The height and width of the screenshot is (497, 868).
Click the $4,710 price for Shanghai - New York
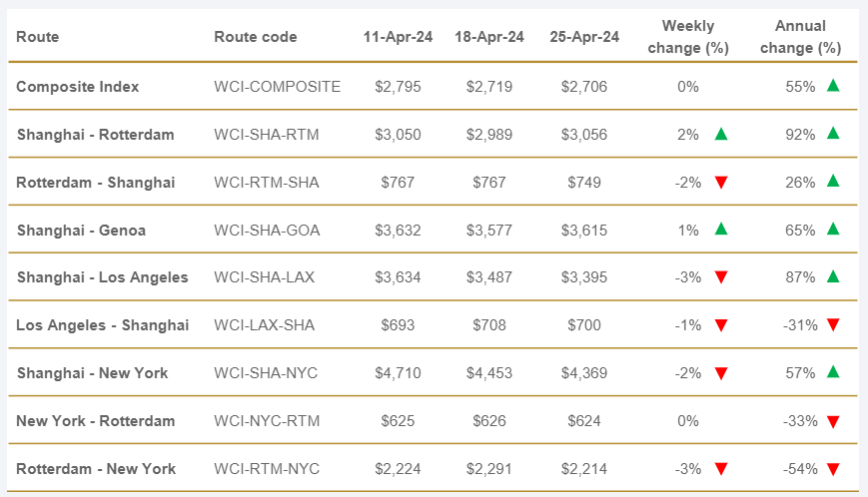point(398,373)
